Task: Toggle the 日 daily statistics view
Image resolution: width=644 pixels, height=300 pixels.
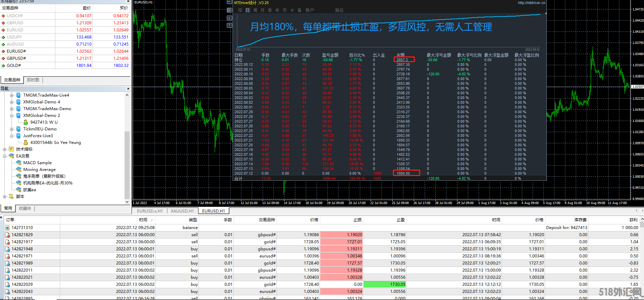Action: (247, 10)
